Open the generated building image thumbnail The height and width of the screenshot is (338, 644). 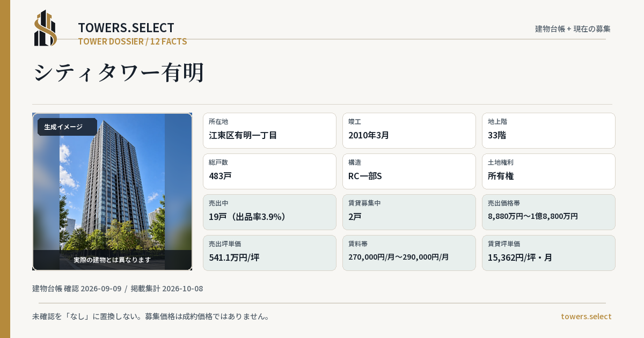pos(112,192)
